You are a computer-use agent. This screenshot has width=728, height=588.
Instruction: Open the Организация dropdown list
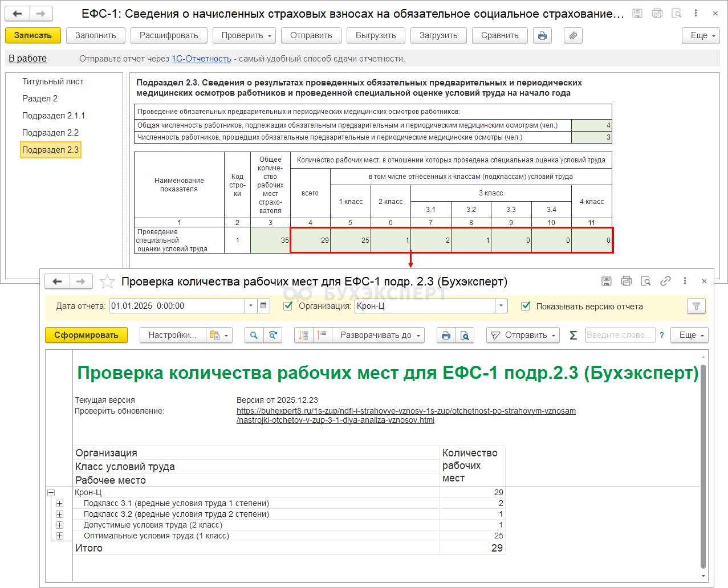click(x=501, y=306)
